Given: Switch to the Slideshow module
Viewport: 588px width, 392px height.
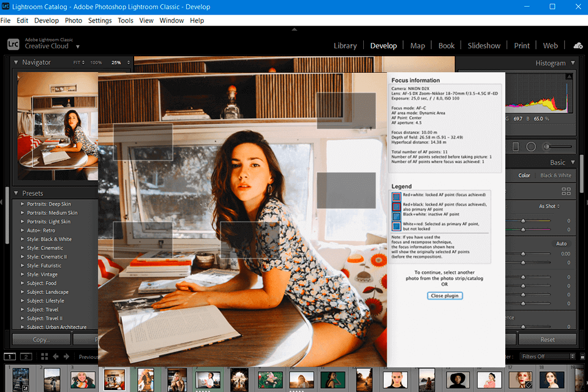Looking at the screenshot, I should pyautogui.click(x=484, y=46).
